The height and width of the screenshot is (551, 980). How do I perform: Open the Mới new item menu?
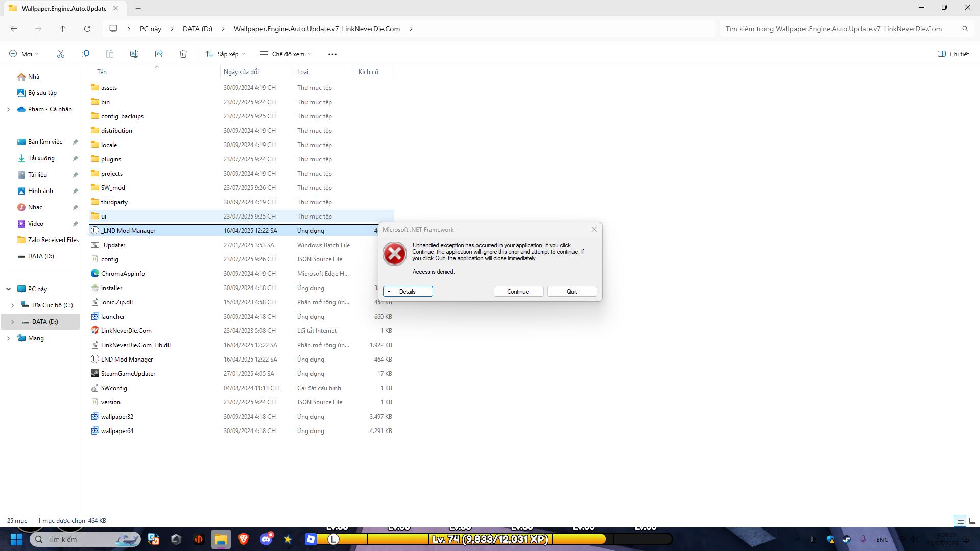pyautogui.click(x=24, y=54)
